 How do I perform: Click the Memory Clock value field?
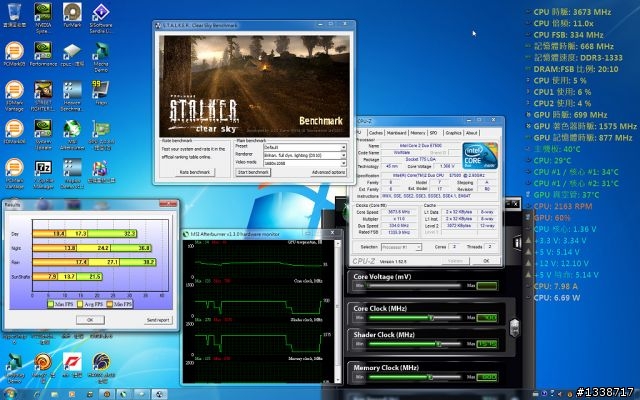coord(487,376)
